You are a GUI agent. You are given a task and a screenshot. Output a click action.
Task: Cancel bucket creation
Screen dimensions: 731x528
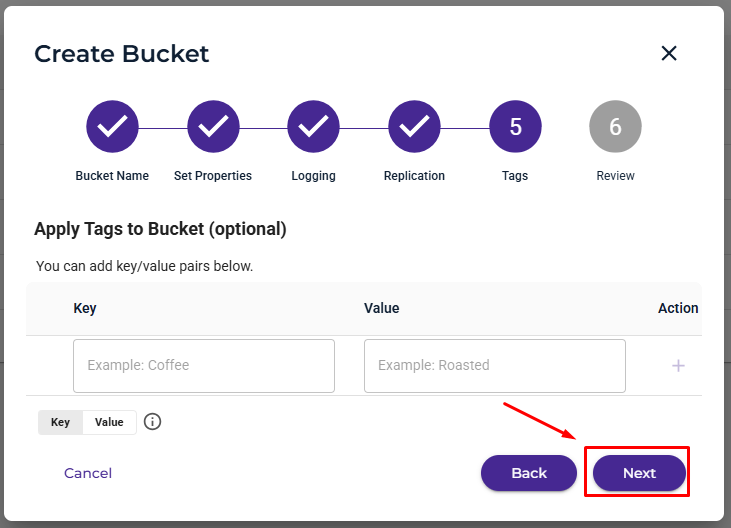coord(88,473)
